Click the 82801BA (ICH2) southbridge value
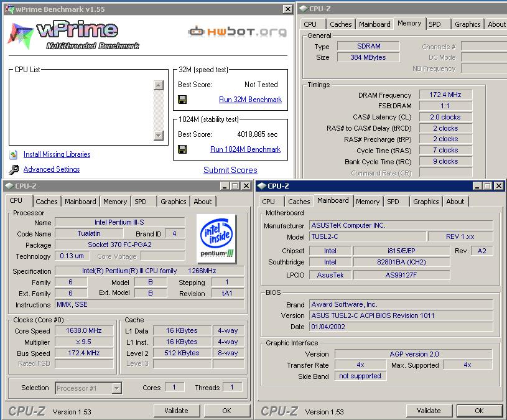 402,262
